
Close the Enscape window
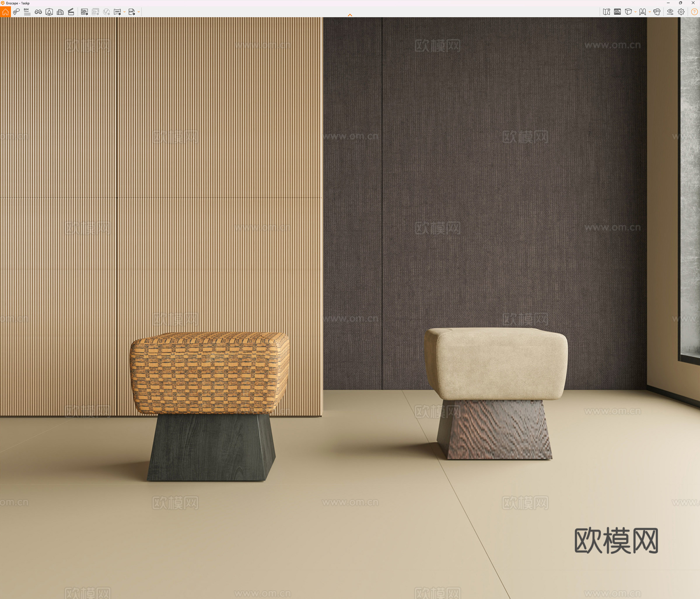tap(693, 3)
